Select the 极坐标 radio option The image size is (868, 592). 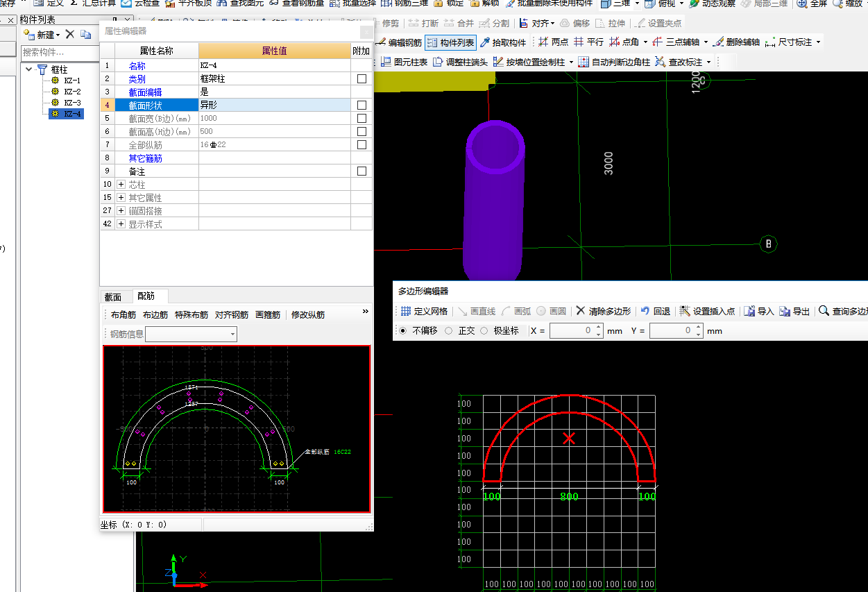(484, 331)
